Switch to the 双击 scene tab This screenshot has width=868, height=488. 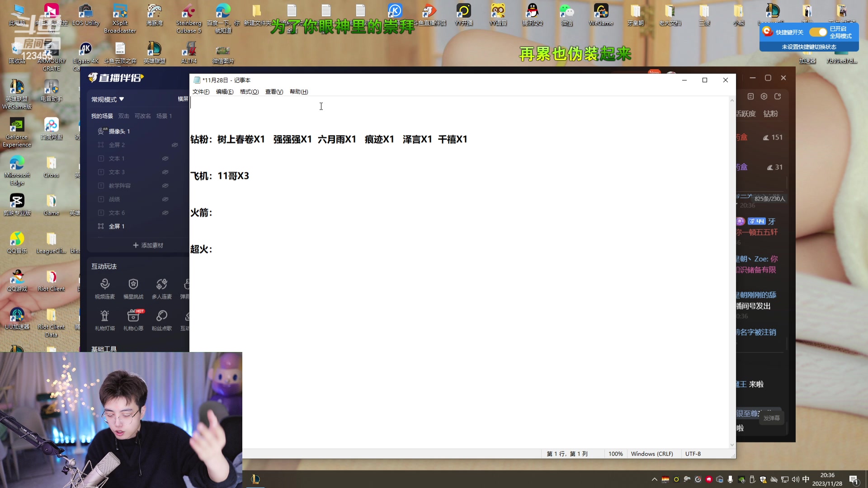tap(123, 116)
